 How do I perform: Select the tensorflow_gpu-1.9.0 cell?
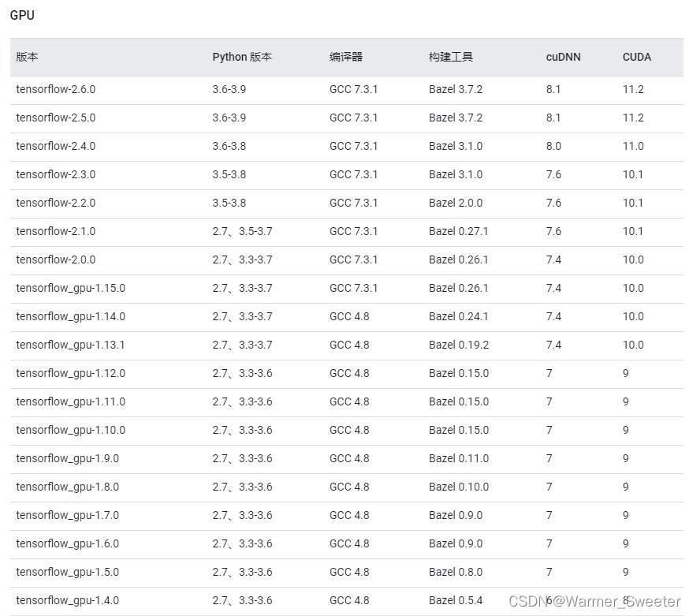[x=68, y=458]
